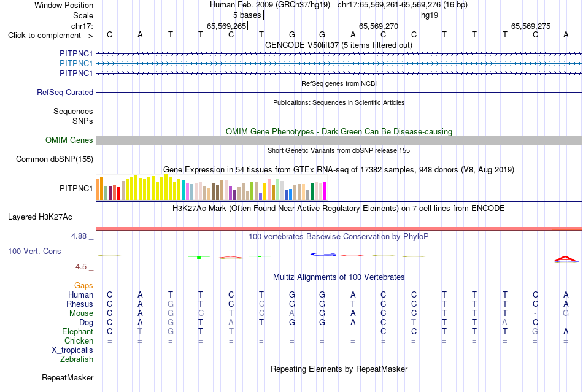Viewport: 583px width, 392px height.
Task: Click the hg19 label beside scale bar
Action: tap(430, 15)
